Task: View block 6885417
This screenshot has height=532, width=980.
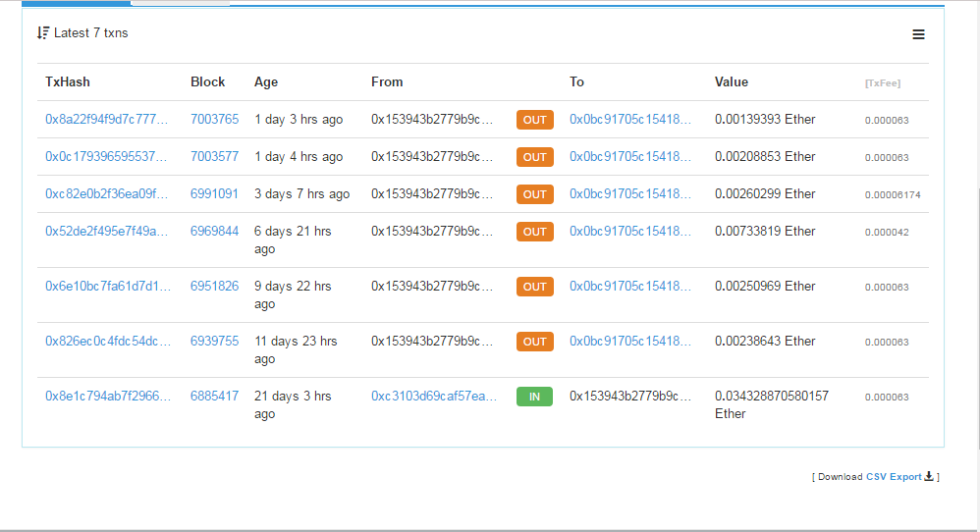Action: coord(214,397)
